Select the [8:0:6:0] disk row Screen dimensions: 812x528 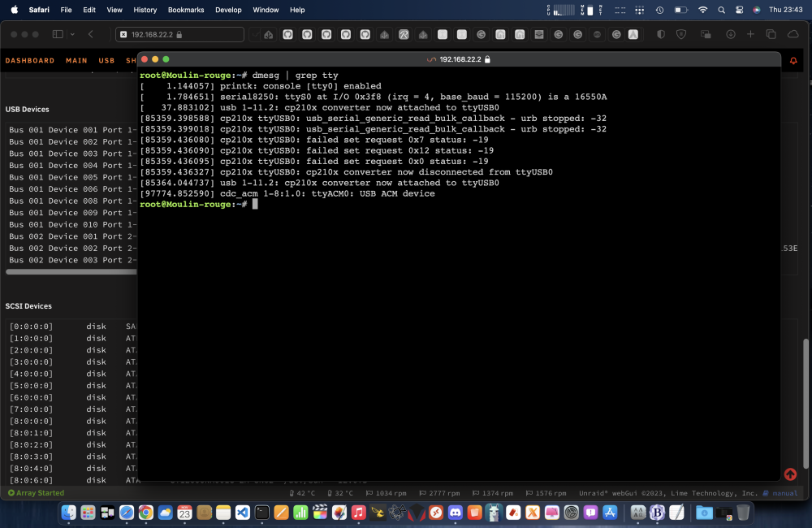[72, 480]
